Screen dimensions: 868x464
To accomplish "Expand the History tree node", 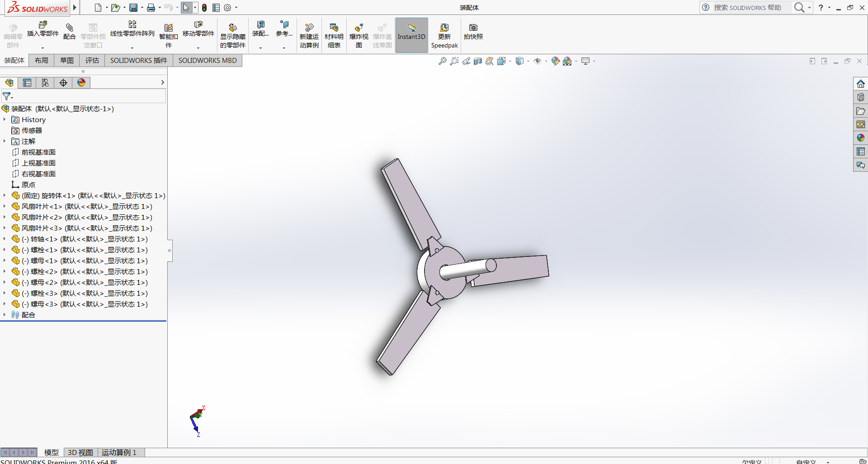I will click(x=5, y=119).
